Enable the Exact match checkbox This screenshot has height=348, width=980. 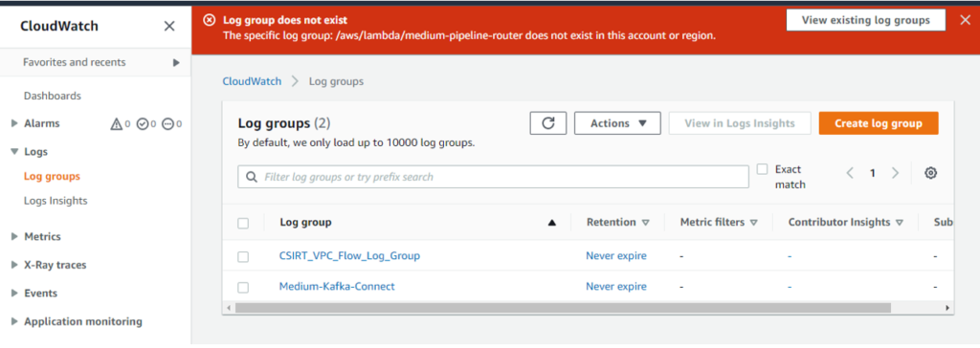(762, 169)
